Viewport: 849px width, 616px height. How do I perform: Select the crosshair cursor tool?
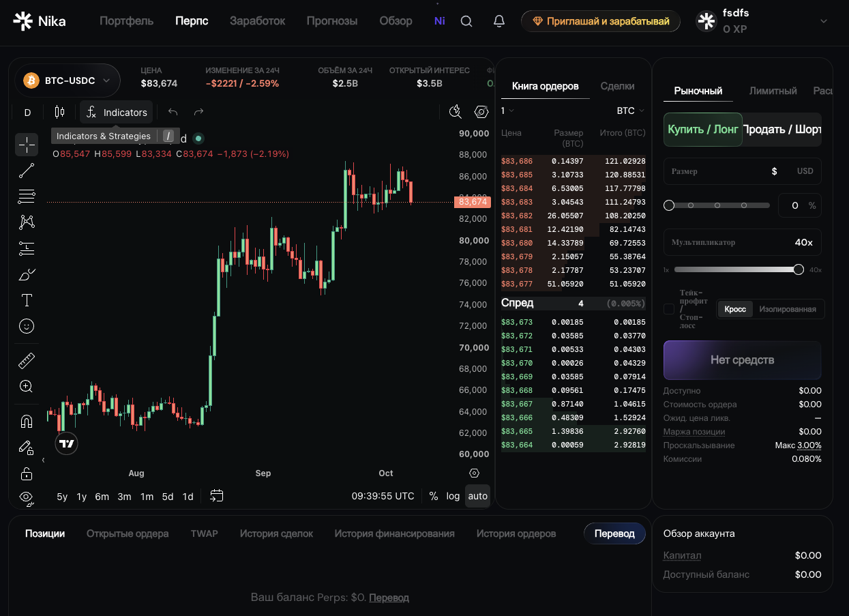coord(27,144)
